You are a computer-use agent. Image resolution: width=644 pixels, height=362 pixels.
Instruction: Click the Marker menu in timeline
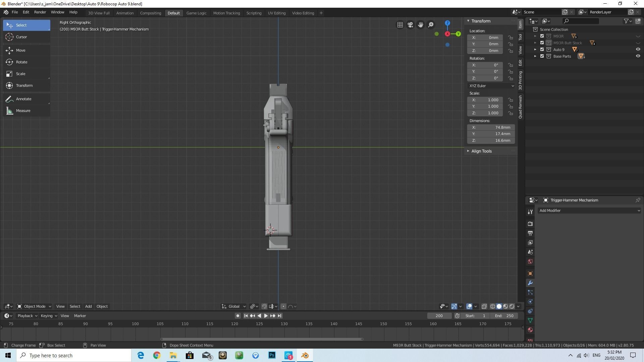click(x=80, y=316)
